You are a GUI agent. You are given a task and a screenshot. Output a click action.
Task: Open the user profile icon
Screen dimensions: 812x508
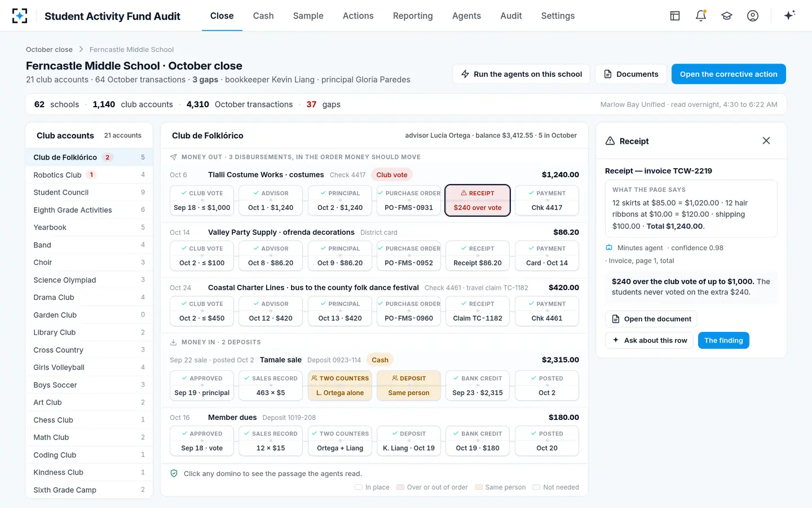coord(753,16)
